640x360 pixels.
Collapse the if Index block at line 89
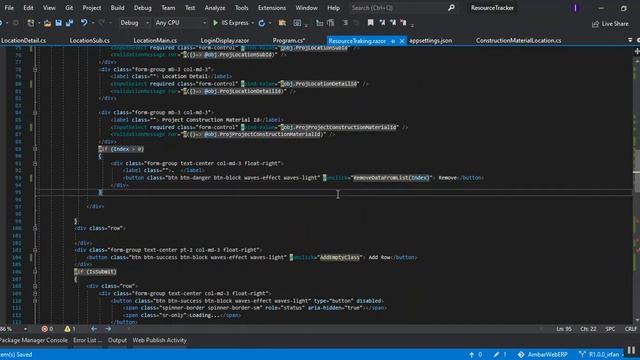point(35,149)
